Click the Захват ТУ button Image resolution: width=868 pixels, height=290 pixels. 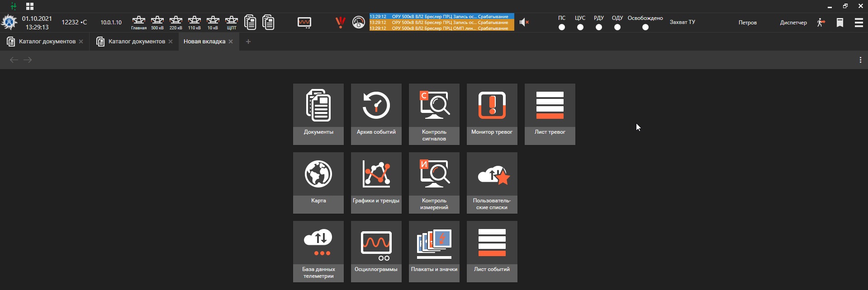click(682, 22)
